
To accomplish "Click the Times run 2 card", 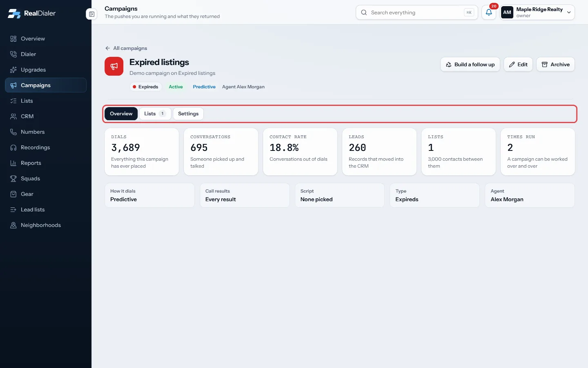I will coord(538,152).
